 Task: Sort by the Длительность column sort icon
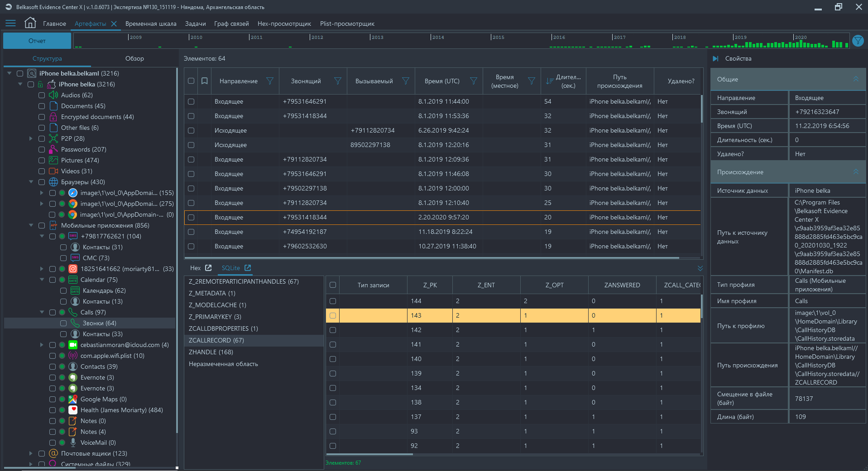549,81
